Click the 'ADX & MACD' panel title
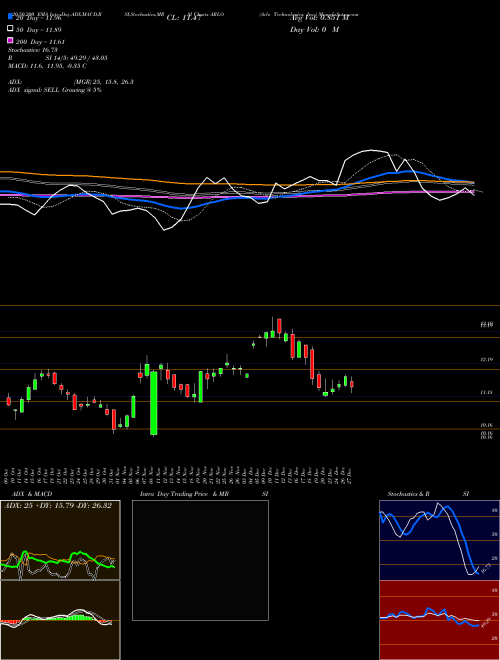 pyautogui.click(x=32, y=494)
